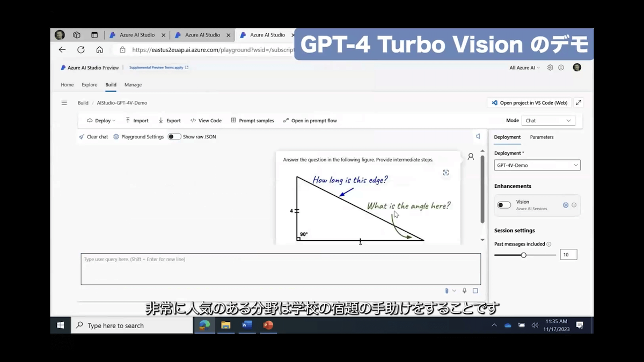Go to the Explore nav item
This screenshot has height=362, width=644.
pyautogui.click(x=89, y=85)
